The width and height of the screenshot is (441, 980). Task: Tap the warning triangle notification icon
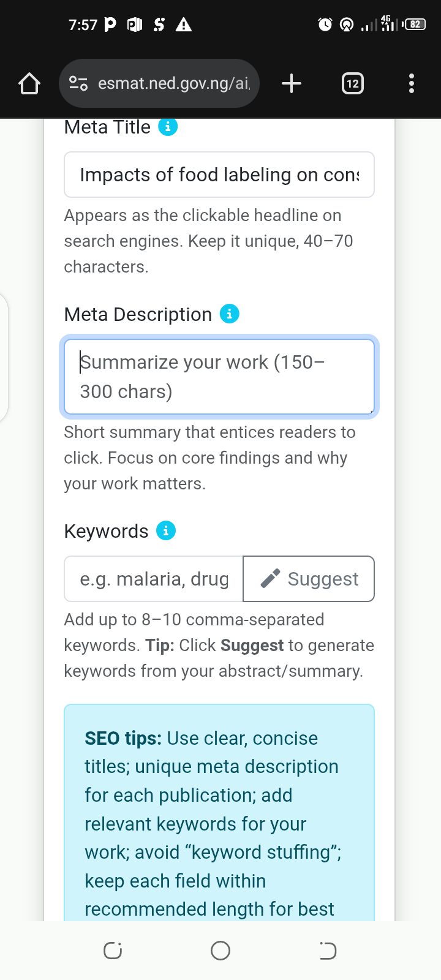click(184, 24)
